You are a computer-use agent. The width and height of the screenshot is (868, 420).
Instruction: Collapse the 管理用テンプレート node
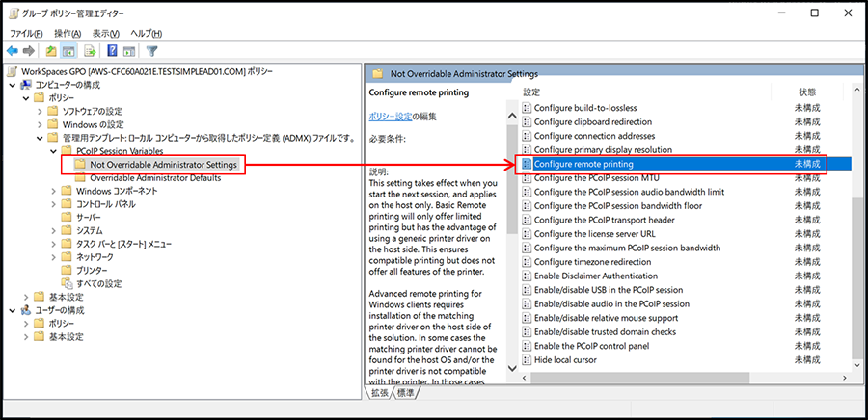pyautogui.click(x=40, y=138)
